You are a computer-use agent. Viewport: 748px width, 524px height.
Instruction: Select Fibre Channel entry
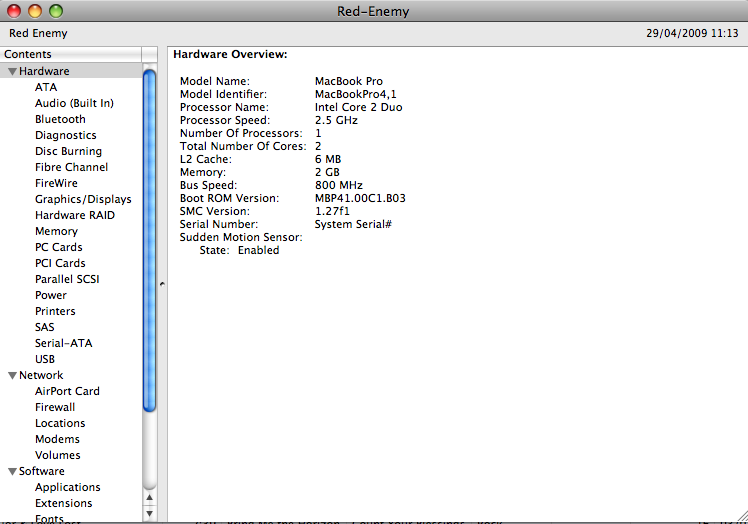point(71,167)
